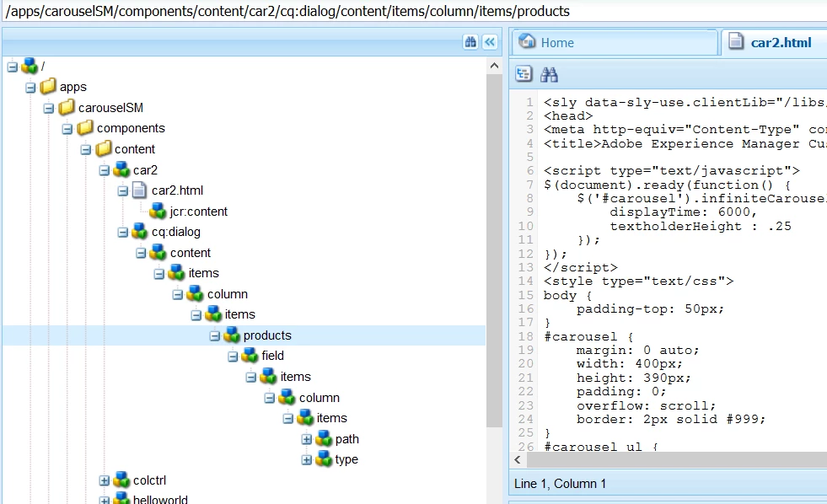Expand the path node

(x=307, y=439)
